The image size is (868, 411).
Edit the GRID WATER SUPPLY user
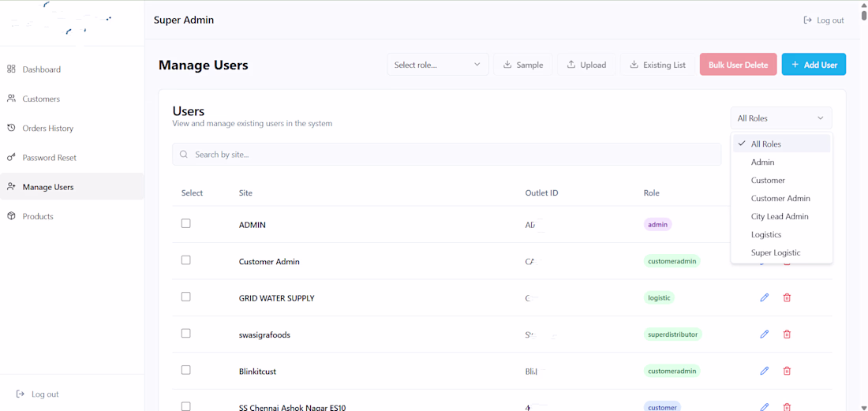[765, 297]
